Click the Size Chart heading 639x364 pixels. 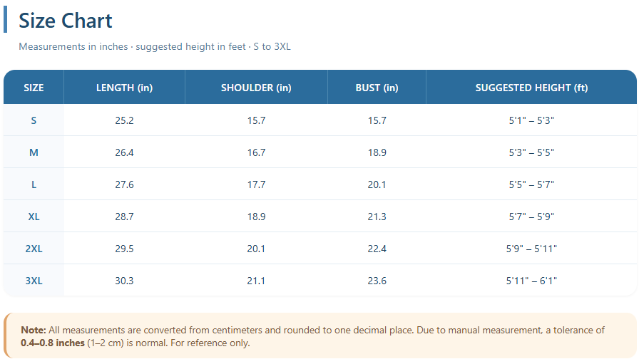[66, 21]
